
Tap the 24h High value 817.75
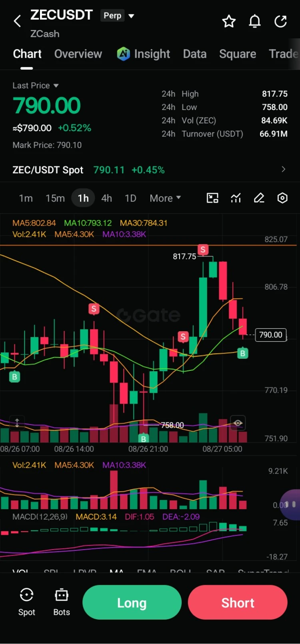tap(275, 94)
